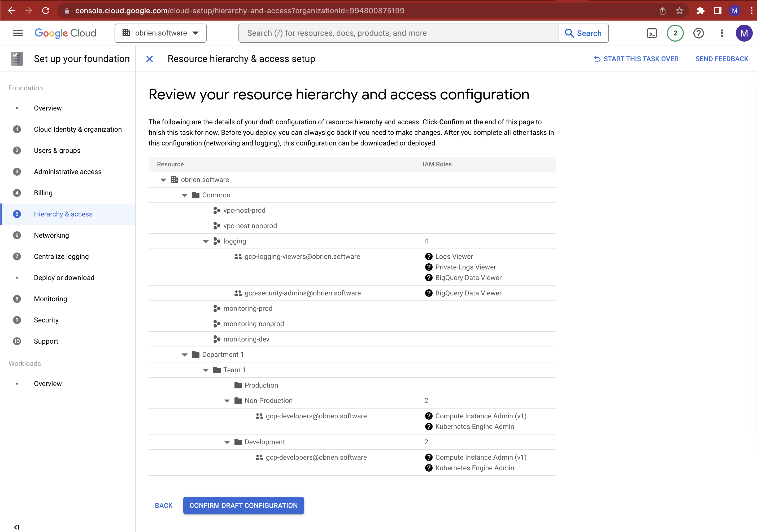The width and height of the screenshot is (757, 532).
Task: Click the Google Cloud logo
Action: pyautogui.click(x=65, y=33)
